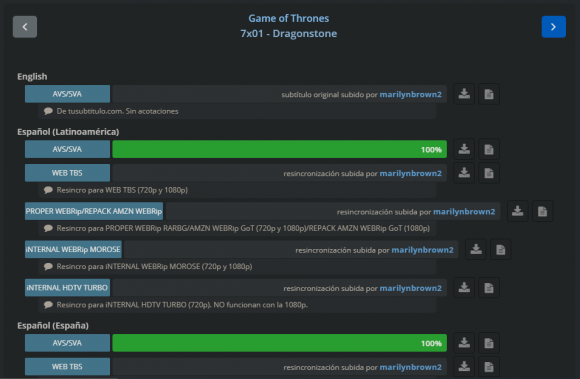Open the Game of Thrones show title link
Viewport: 580px width, 379px height.
click(289, 18)
